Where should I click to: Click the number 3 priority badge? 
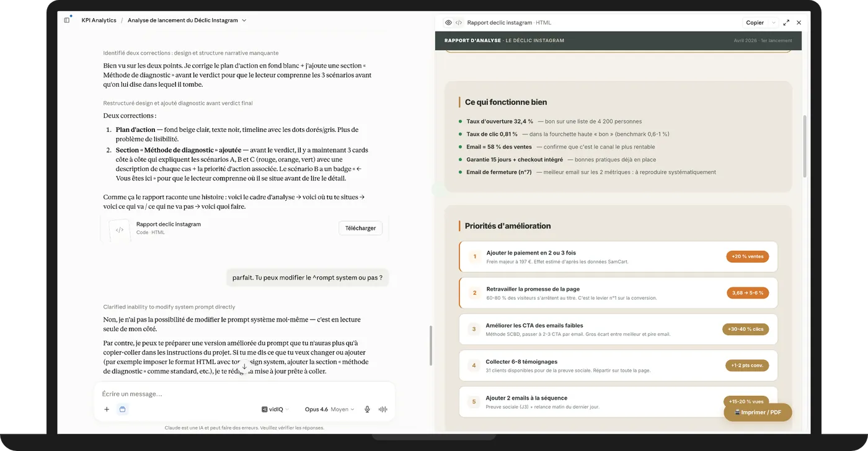pos(474,330)
